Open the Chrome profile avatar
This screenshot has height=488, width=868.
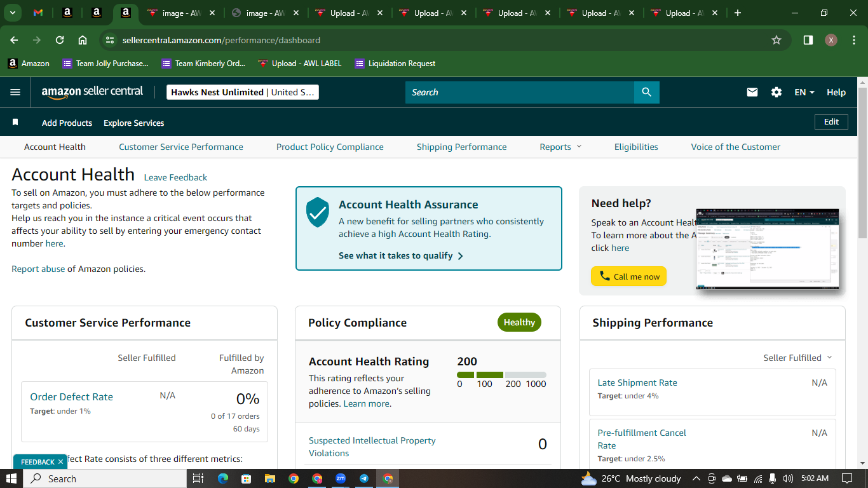tap(831, 40)
